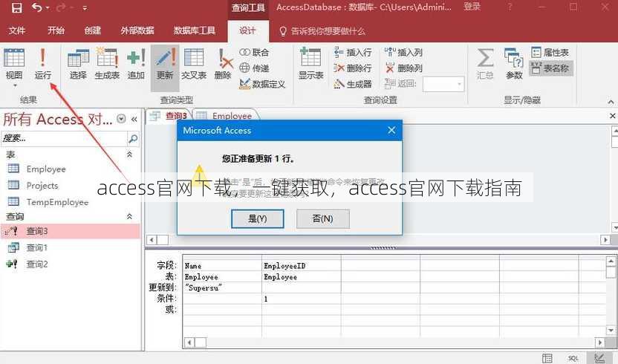Open the 文件 menu tab
The width and height of the screenshot is (618, 364).
click(x=17, y=30)
